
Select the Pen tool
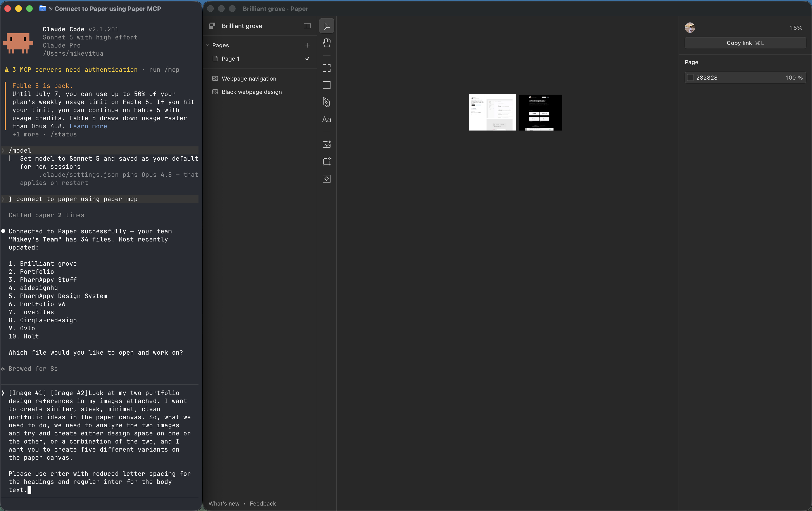[x=326, y=102]
